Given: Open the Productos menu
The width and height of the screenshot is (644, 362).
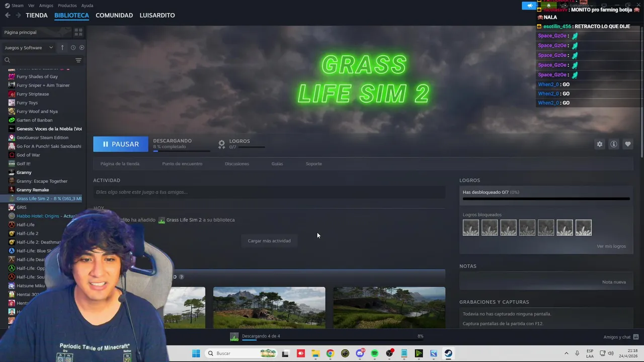Looking at the screenshot, I should tap(67, 6).
